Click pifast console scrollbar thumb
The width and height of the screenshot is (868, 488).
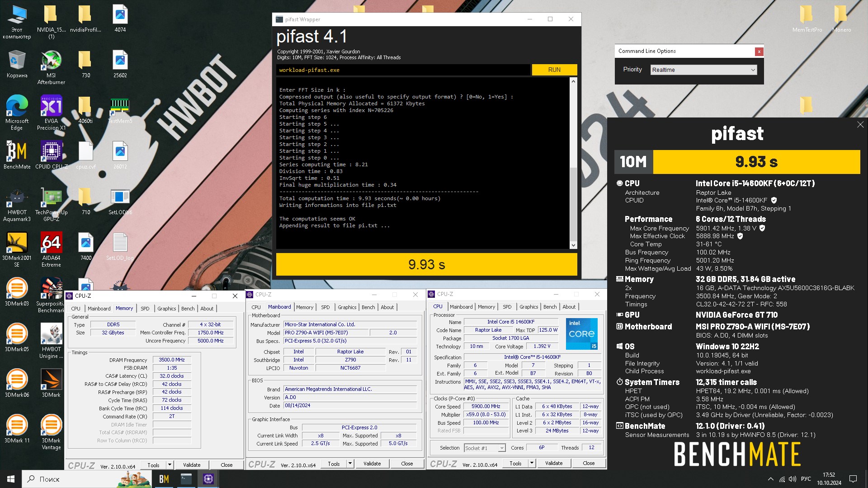[x=573, y=204]
